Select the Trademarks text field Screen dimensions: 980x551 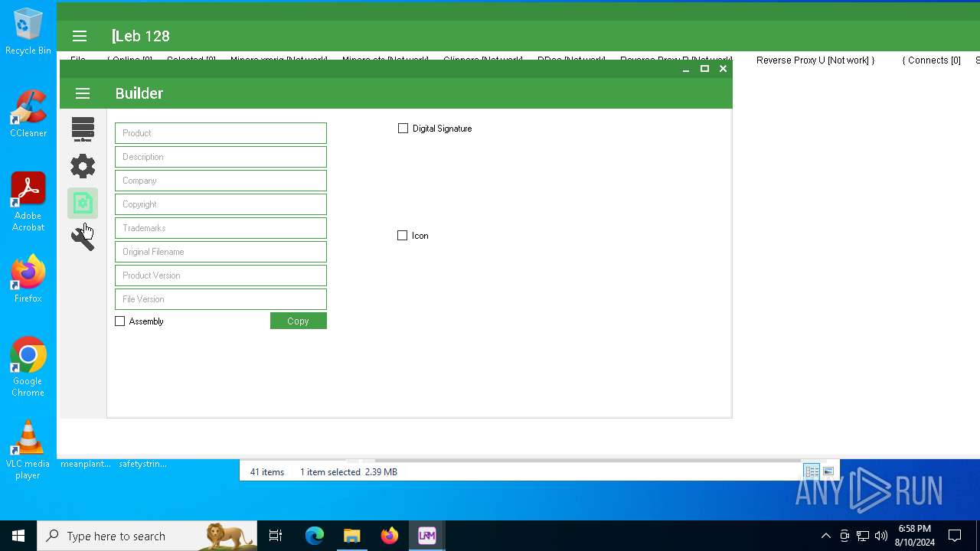(220, 228)
